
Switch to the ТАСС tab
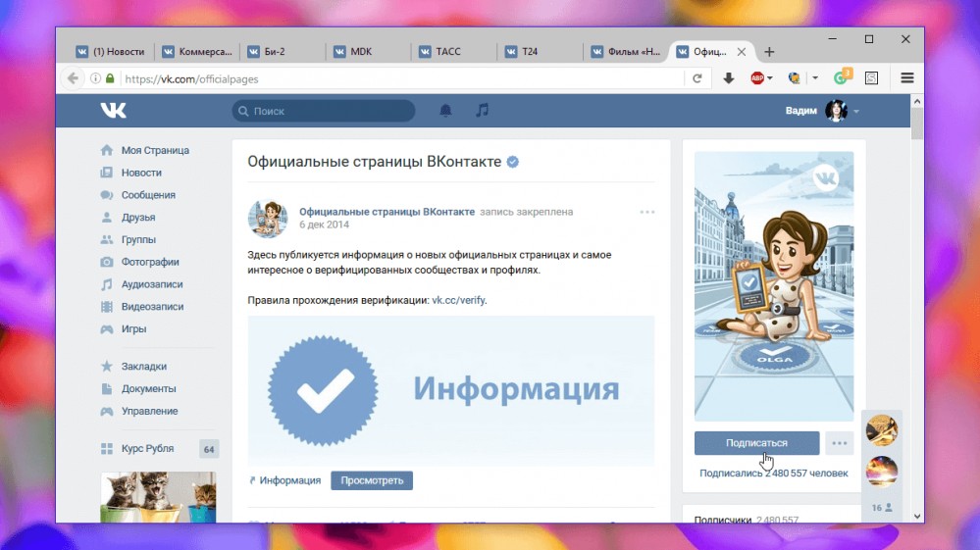[x=455, y=52]
